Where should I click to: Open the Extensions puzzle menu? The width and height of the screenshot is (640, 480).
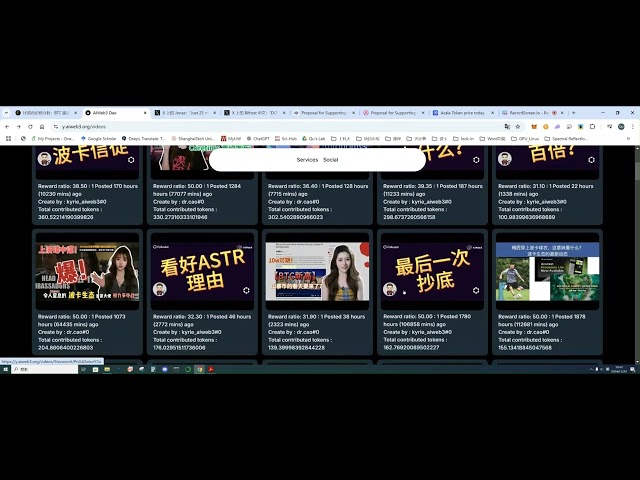pos(592,127)
